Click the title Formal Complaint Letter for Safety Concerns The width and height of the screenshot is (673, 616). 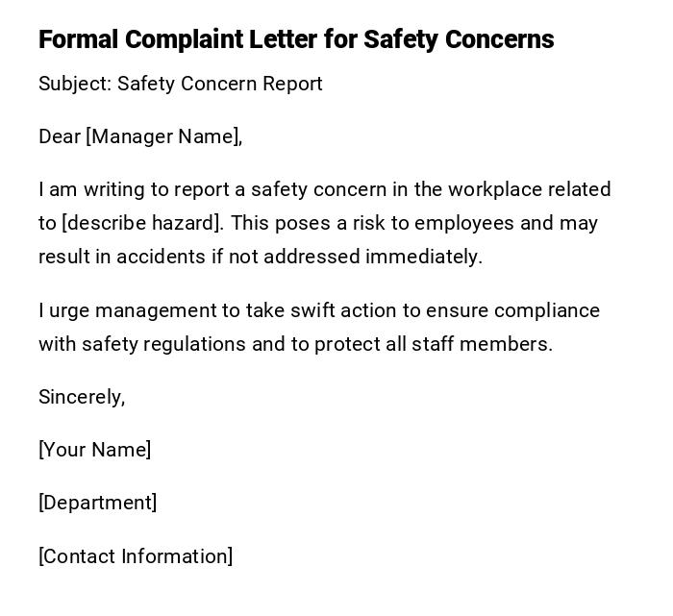point(296,39)
